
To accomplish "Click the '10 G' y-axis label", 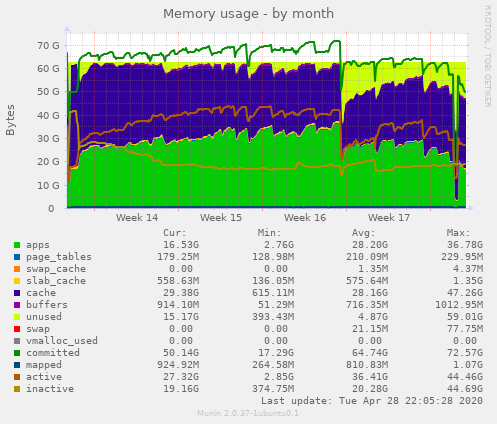I will click(x=48, y=185).
